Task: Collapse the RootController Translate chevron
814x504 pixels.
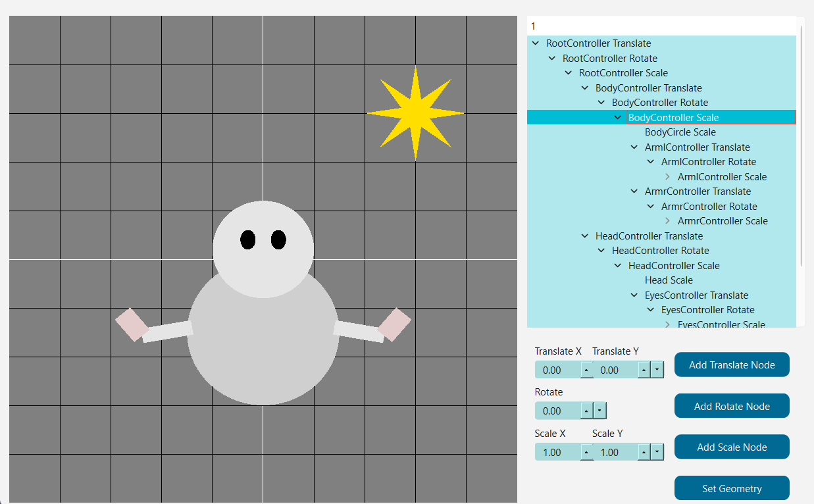Action: 535,43
